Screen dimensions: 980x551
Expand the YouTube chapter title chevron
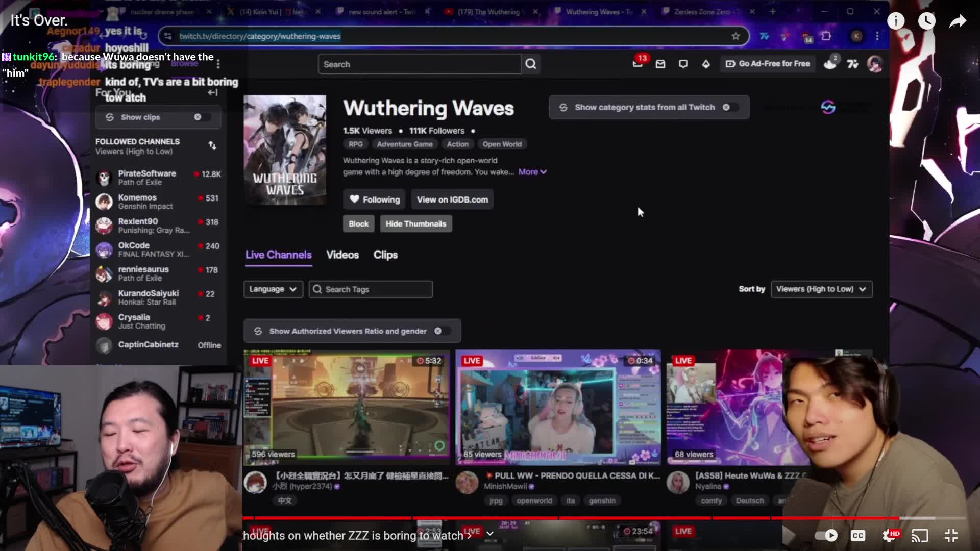pos(490,534)
